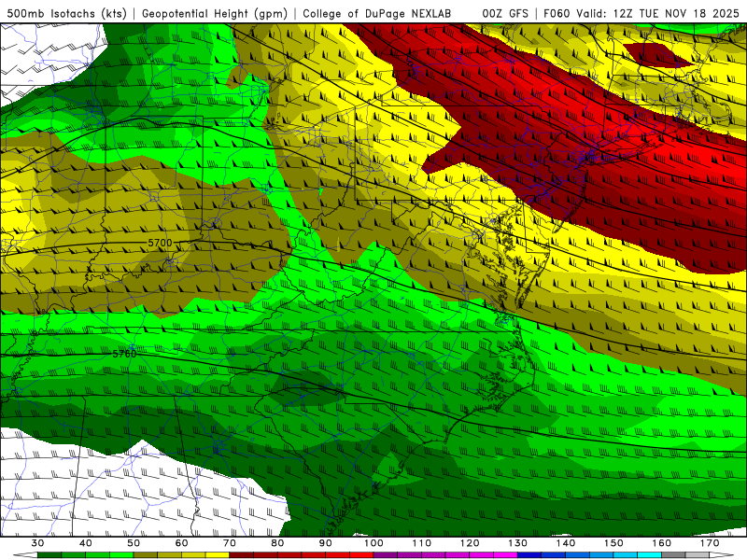Click the 100 value on the color scale
747x560 pixels.
[373, 543]
